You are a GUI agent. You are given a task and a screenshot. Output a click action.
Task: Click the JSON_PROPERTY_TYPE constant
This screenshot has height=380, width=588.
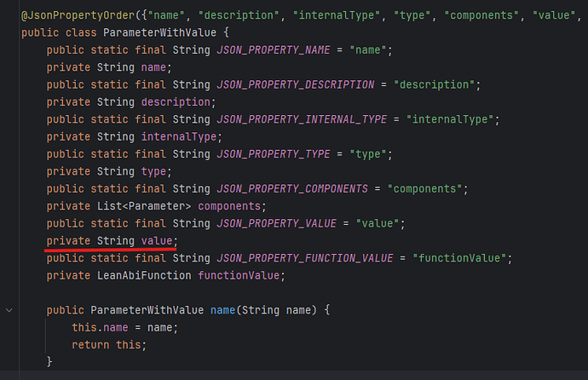point(274,154)
